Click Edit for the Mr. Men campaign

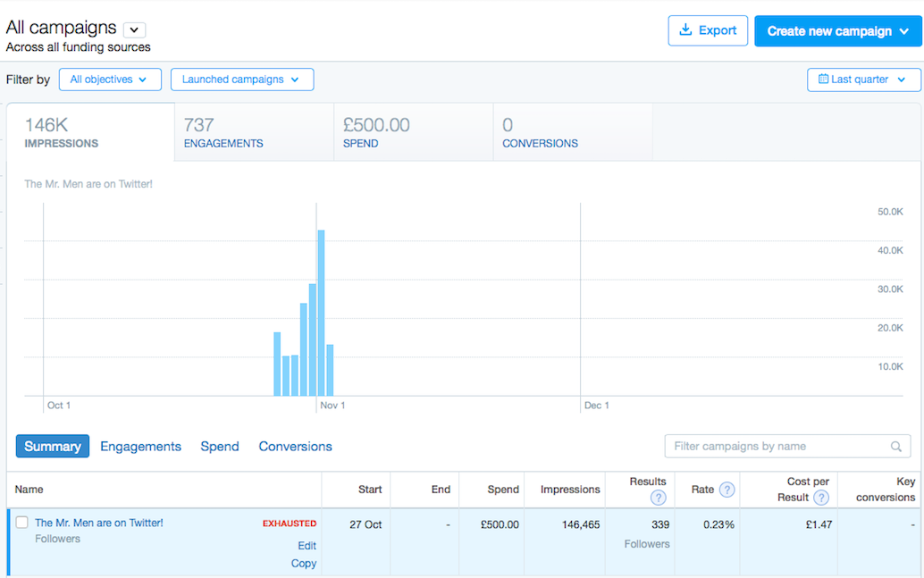click(x=307, y=546)
